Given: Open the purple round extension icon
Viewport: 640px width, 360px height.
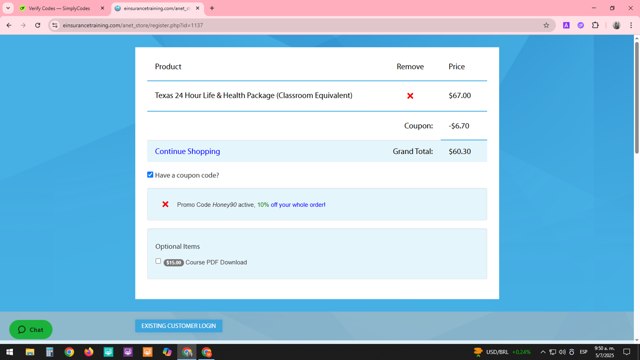Looking at the screenshot, I should click(580, 25).
